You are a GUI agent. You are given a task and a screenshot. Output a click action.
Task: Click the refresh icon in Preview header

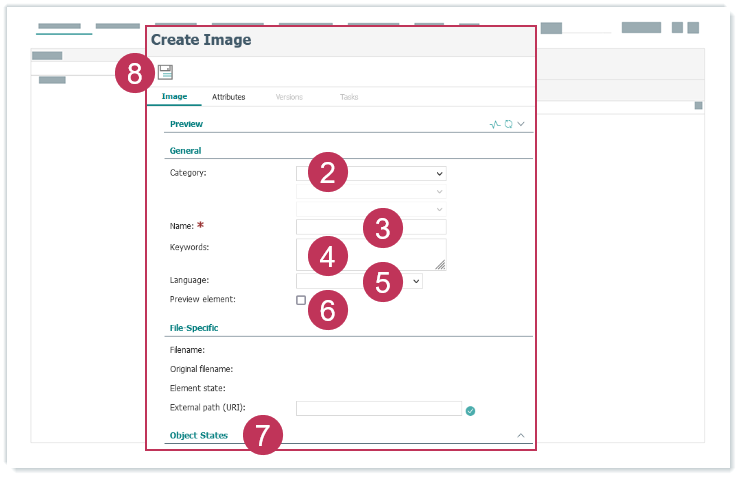[x=508, y=124]
